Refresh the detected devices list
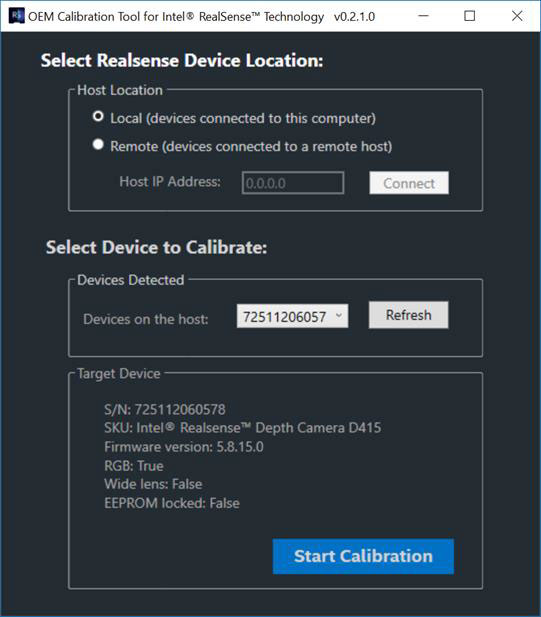 pos(408,315)
